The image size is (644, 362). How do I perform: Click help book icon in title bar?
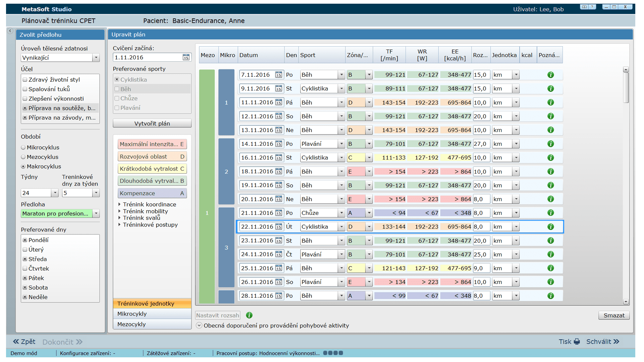tap(584, 7)
